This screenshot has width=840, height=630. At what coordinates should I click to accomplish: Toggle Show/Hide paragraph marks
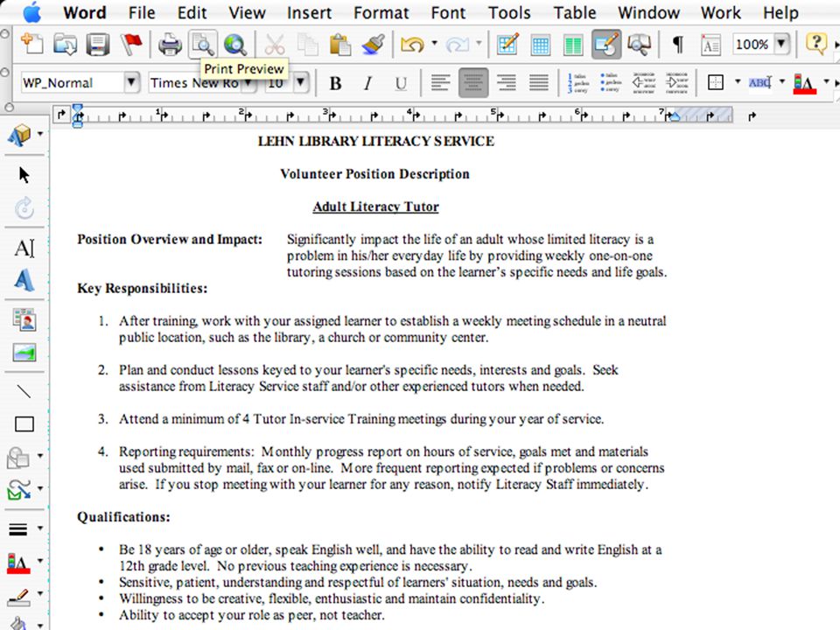point(677,44)
